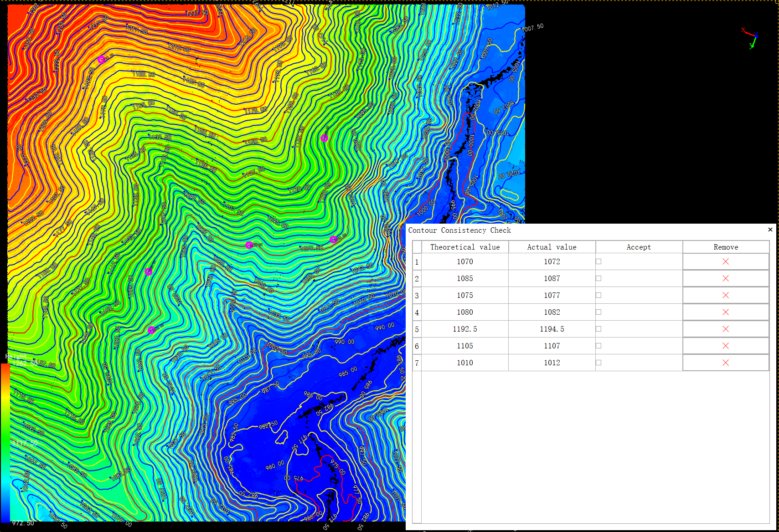This screenshot has width=779, height=532.
Task: Remove row 2 with the red X
Action: click(726, 278)
